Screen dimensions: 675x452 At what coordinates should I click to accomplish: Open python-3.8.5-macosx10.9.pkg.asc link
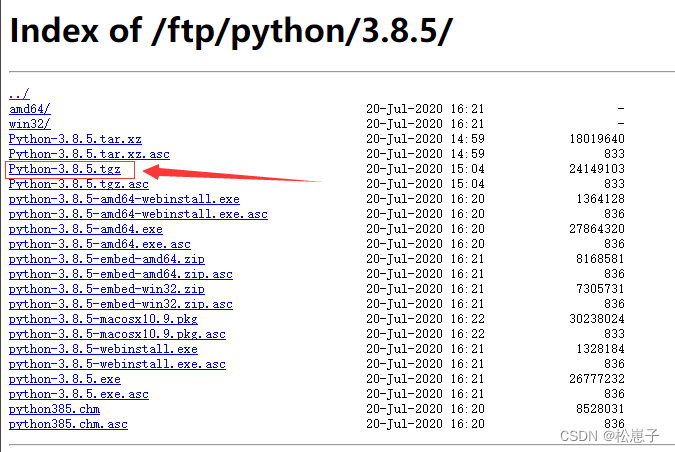point(117,334)
